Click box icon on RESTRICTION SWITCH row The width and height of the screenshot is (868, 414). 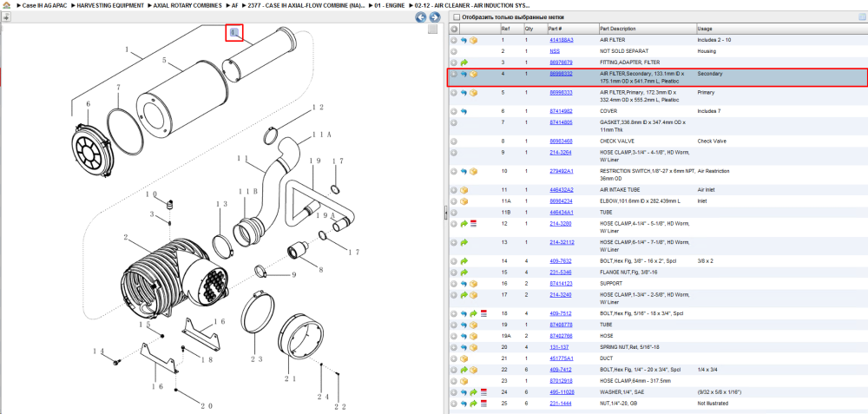474,172
